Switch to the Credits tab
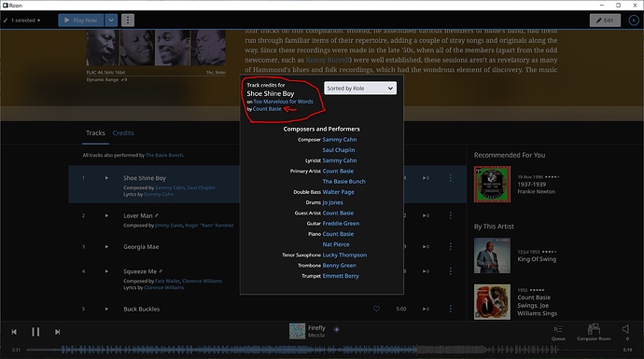Screen dimensions: 644x359 [x=123, y=133]
